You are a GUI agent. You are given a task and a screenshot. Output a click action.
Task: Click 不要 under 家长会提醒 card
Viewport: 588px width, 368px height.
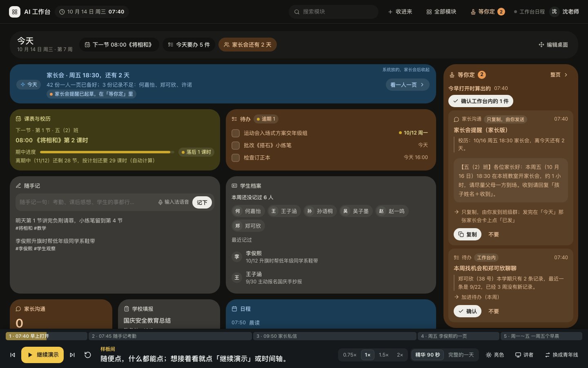coord(494,234)
